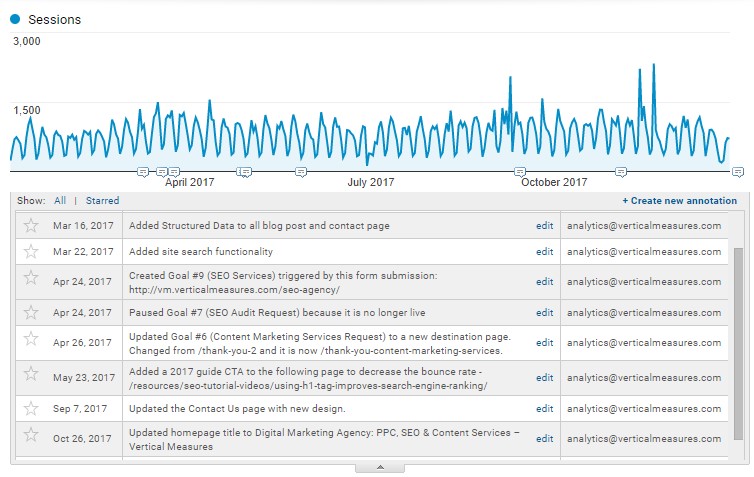Star the Goal #9 SEO Services annotation
754x477 pixels.
31,277
